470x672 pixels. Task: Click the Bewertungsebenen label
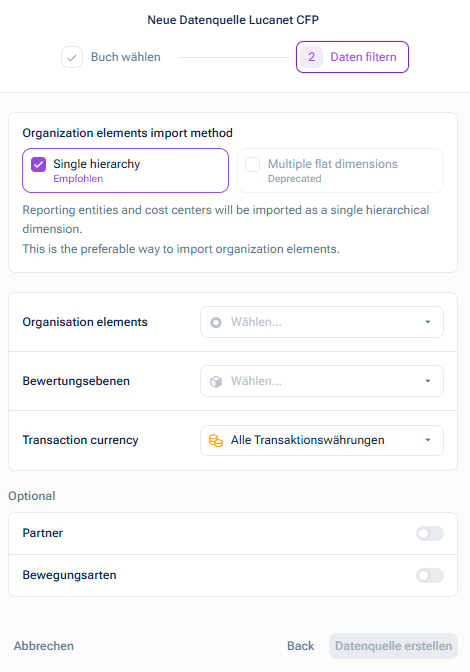76,381
